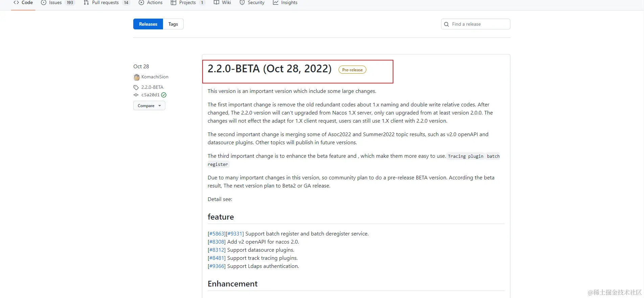Viewport: 644px width, 298px height.
Task: Click the green verified check icon
Action: pyautogui.click(x=164, y=95)
